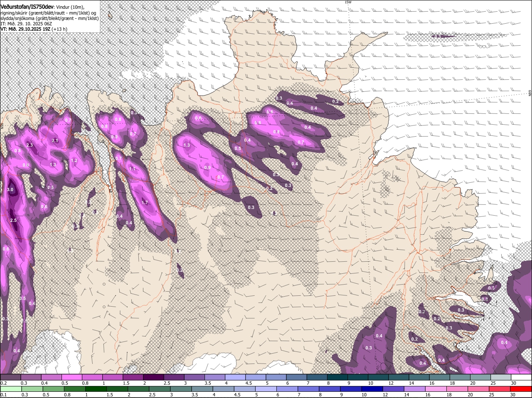Image resolution: width=532 pixels, height=398 pixels.
Task: Click upper legend swatch above the 6 label
Action: [x=296, y=377]
